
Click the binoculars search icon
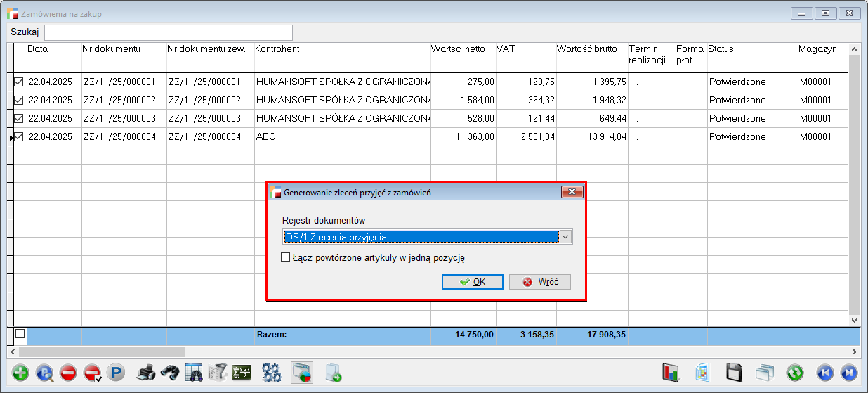tap(169, 373)
